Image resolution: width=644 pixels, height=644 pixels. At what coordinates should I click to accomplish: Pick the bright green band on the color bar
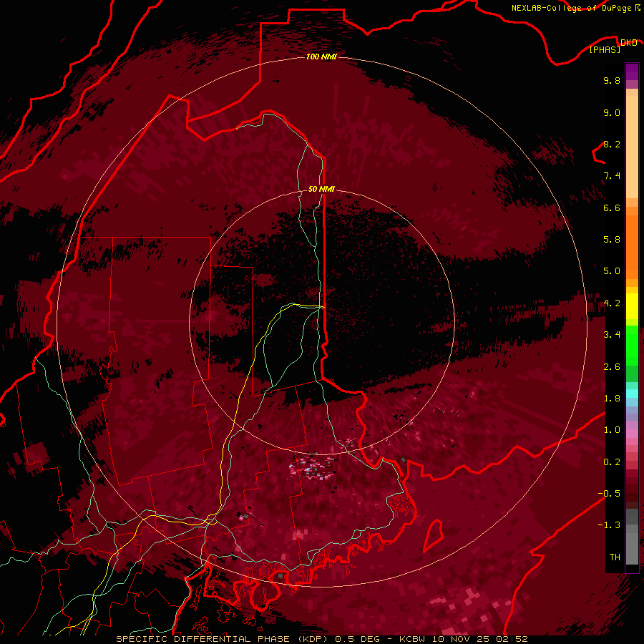coord(632,345)
